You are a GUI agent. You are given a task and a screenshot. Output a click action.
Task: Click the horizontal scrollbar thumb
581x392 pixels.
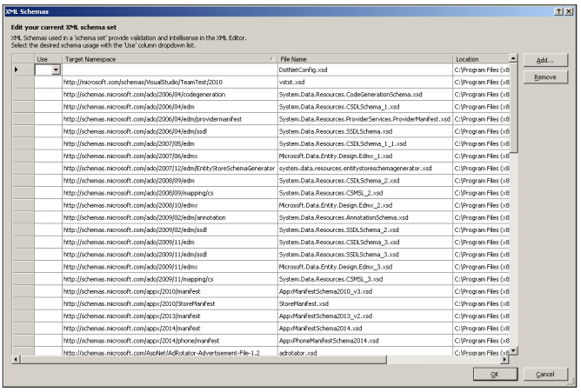(204, 359)
